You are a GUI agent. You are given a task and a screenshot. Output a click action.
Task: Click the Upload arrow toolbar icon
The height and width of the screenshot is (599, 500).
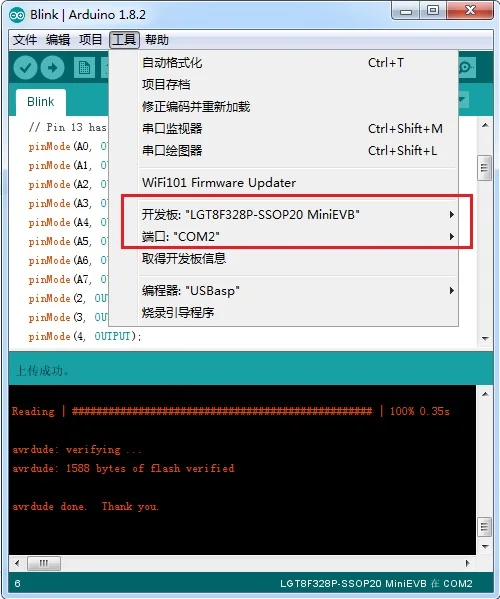[53, 68]
